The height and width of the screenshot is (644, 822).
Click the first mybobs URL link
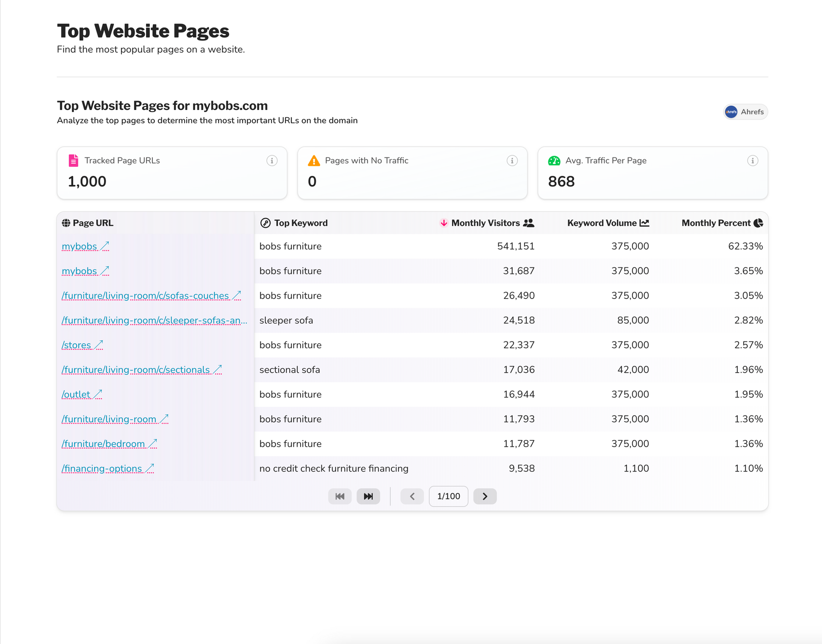[x=80, y=246]
